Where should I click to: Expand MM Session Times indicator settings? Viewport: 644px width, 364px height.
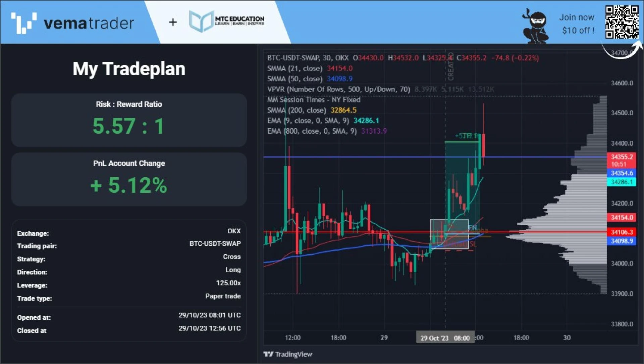(x=314, y=100)
